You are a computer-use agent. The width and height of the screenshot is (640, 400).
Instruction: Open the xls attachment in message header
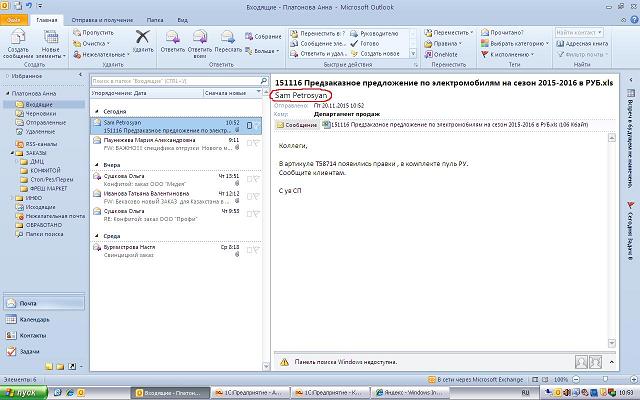(455, 124)
